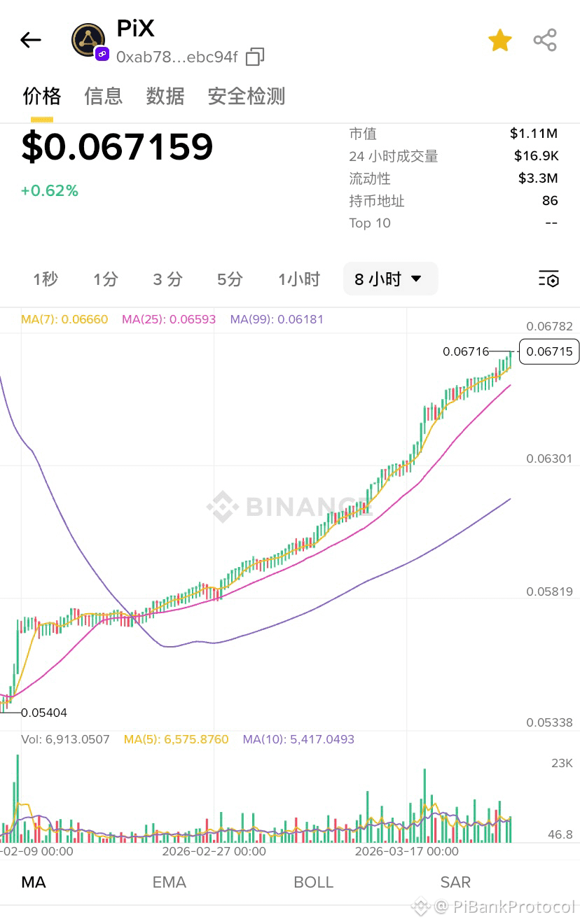Tap the $0.067159 price text
Image resolution: width=580 pixels, height=924 pixels.
click(117, 147)
